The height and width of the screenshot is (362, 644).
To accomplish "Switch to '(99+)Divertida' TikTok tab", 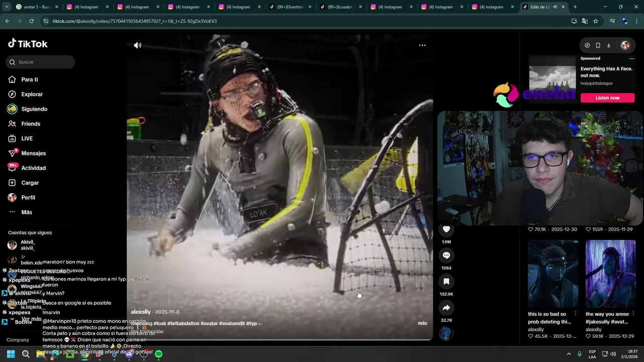I will [x=290, y=7].
